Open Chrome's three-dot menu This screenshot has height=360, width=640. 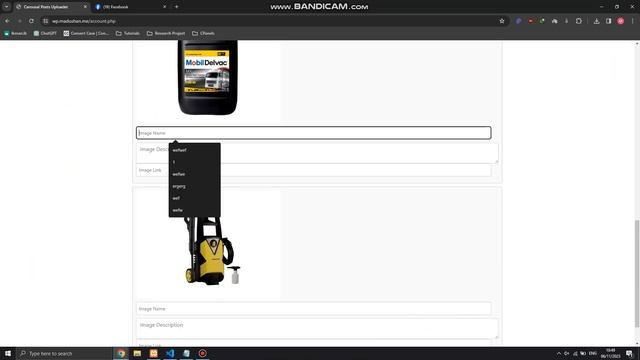632,21
